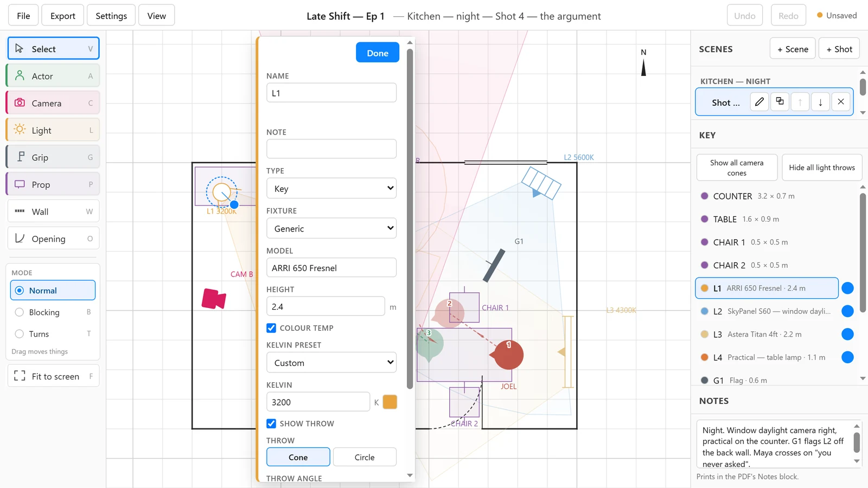Open the Settings menu
868x488 pixels.
tap(111, 15)
